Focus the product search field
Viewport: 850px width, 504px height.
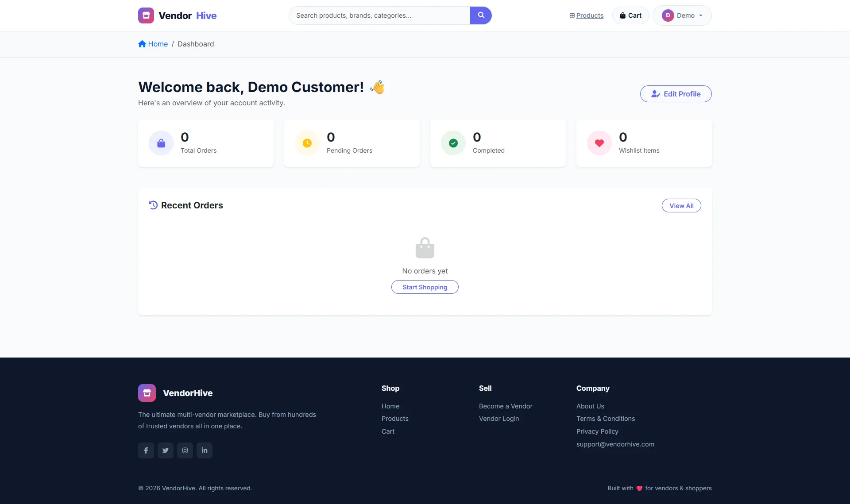pyautogui.click(x=379, y=15)
